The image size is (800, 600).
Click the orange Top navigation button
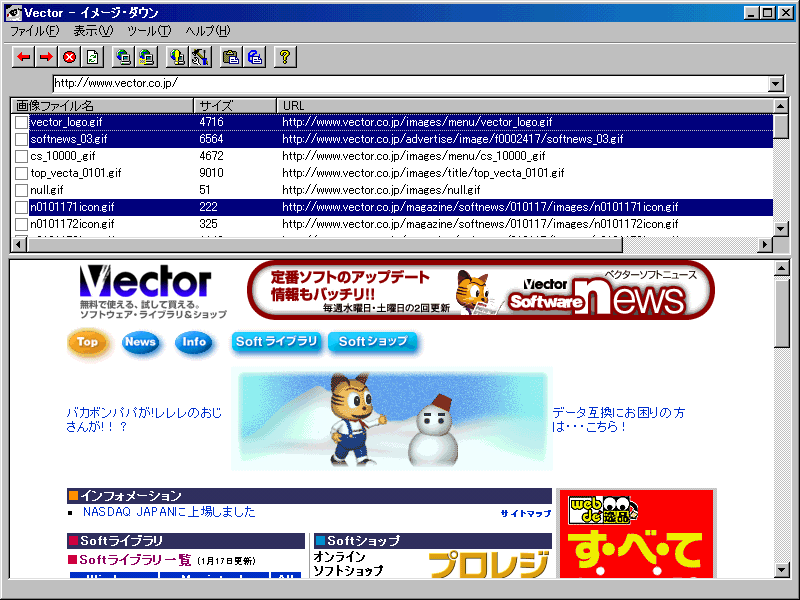point(88,342)
